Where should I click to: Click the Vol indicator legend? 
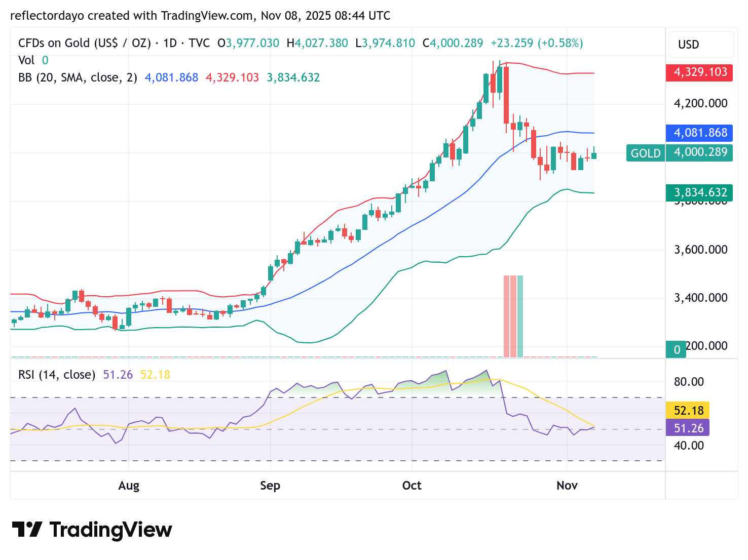[x=26, y=60]
